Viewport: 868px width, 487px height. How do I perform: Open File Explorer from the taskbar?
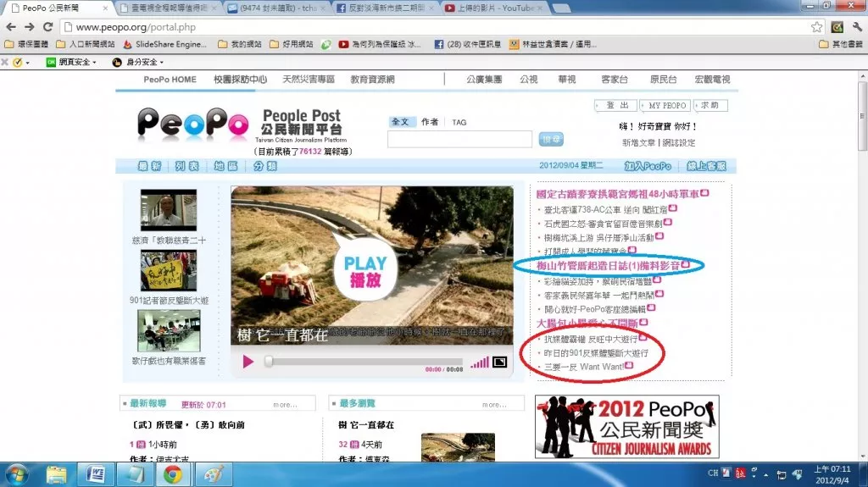tap(56, 475)
